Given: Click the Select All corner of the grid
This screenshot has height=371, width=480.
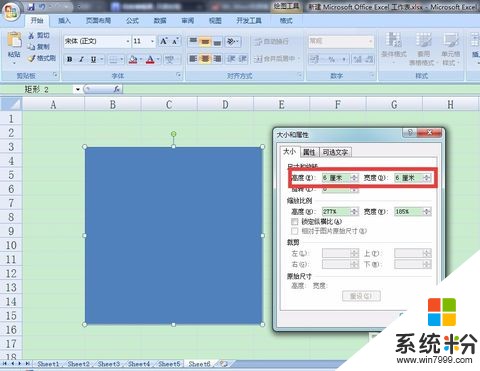Looking at the screenshot, I should click(11, 104).
